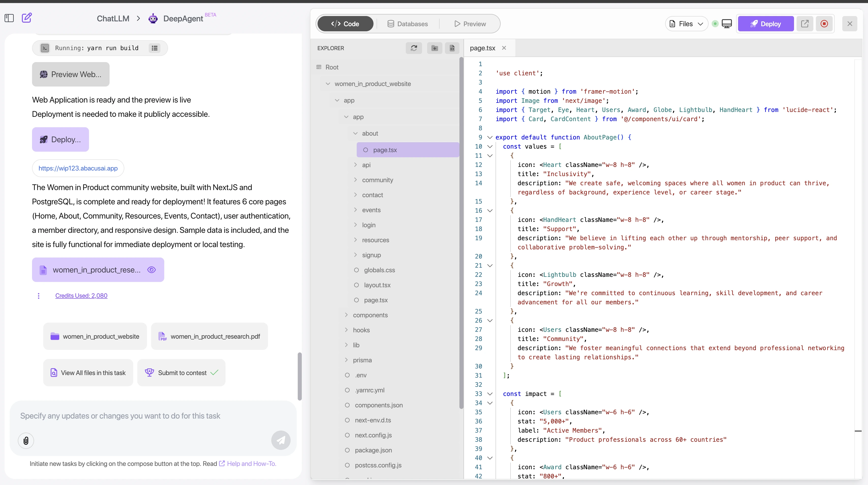The width and height of the screenshot is (868, 485).
Task: Create a new file in explorer
Action: [452, 48]
